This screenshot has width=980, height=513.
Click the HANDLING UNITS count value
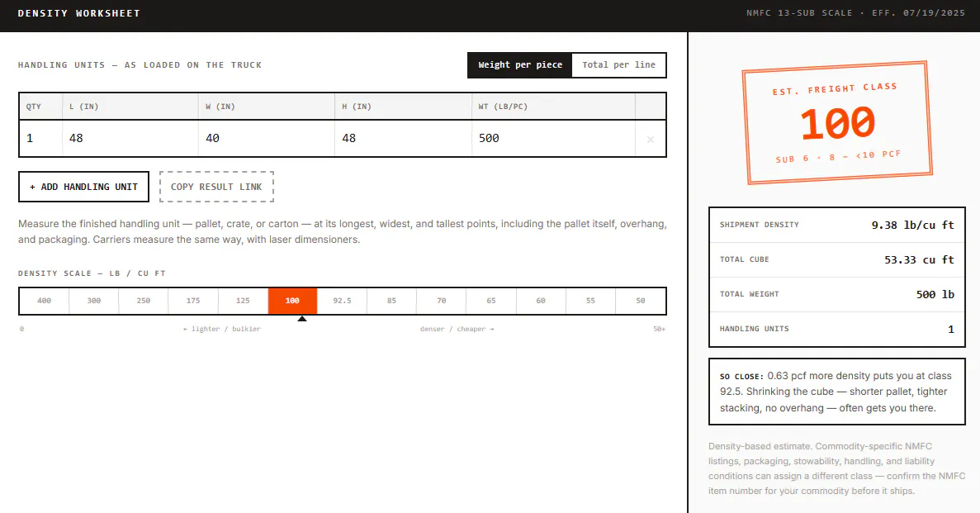pos(950,329)
